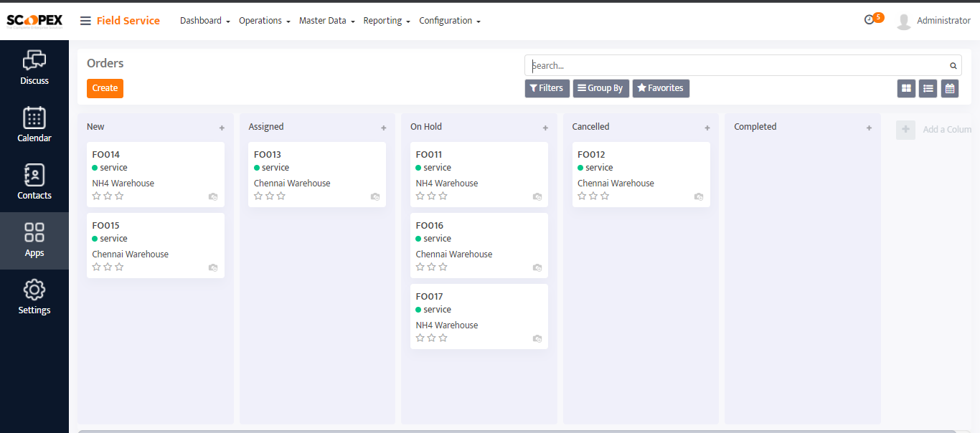
Task: Expand the Filters dropdown
Action: [x=547, y=88]
